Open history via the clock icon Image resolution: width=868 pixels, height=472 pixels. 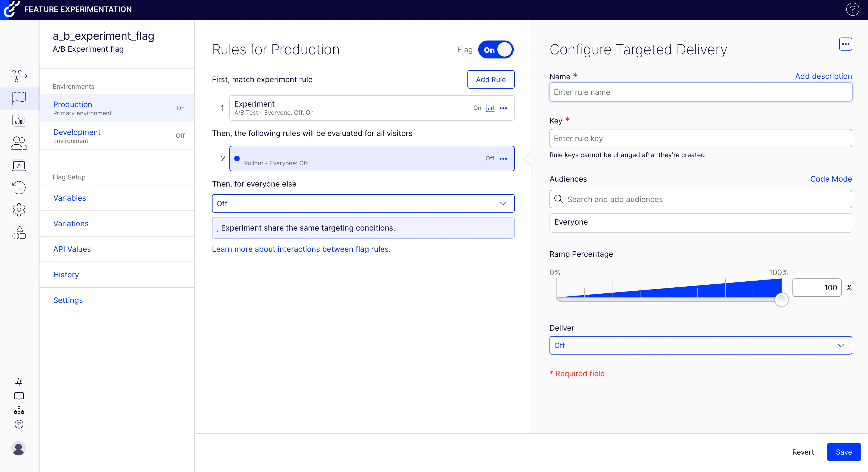(18, 187)
